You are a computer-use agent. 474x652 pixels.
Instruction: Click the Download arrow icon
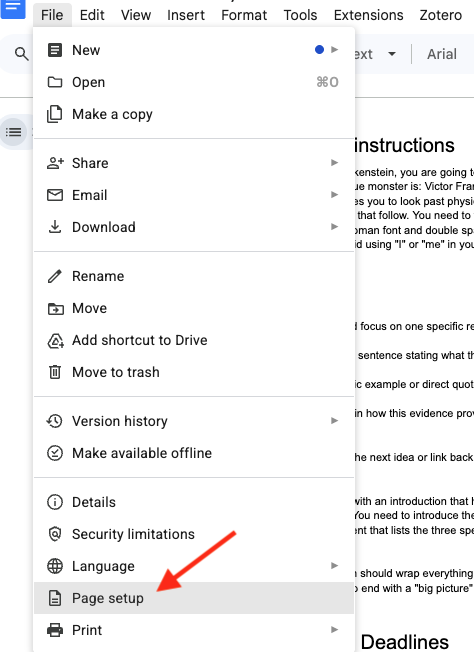pyautogui.click(x=55, y=227)
